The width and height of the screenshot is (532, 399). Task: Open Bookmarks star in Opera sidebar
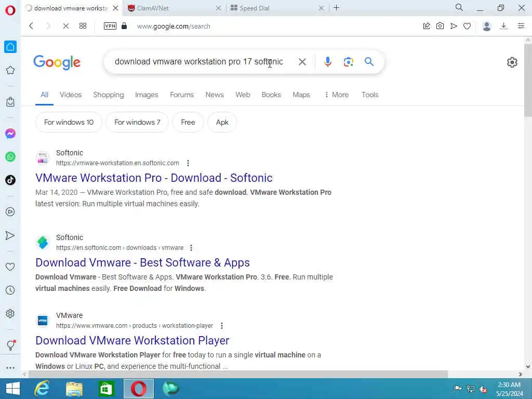click(10, 70)
